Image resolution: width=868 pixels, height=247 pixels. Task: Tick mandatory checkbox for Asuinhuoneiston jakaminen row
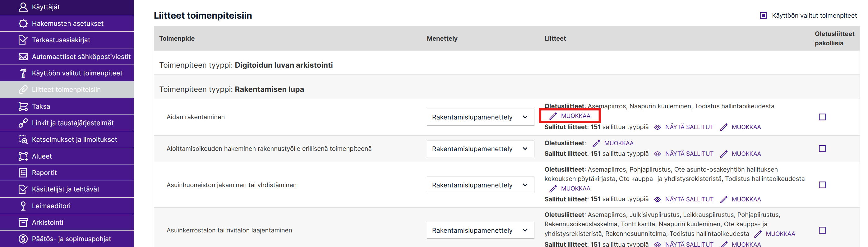[822, 185]
